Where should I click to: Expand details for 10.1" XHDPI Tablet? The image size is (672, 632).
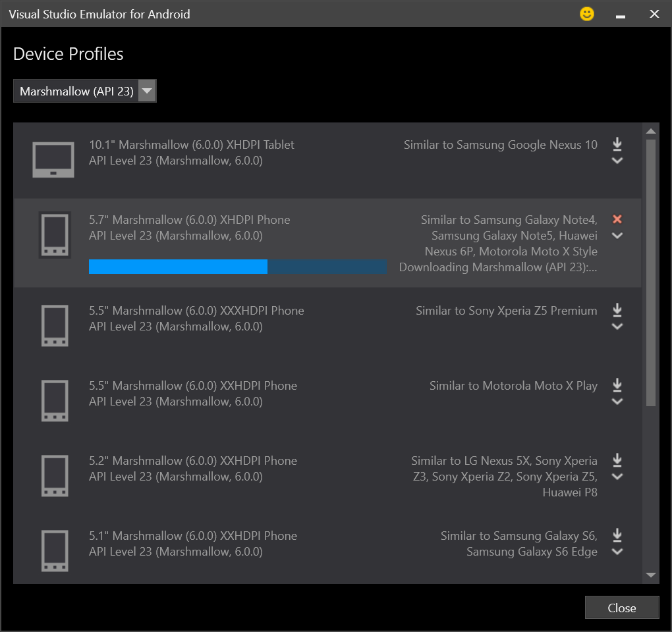click(x=617, y=161)
